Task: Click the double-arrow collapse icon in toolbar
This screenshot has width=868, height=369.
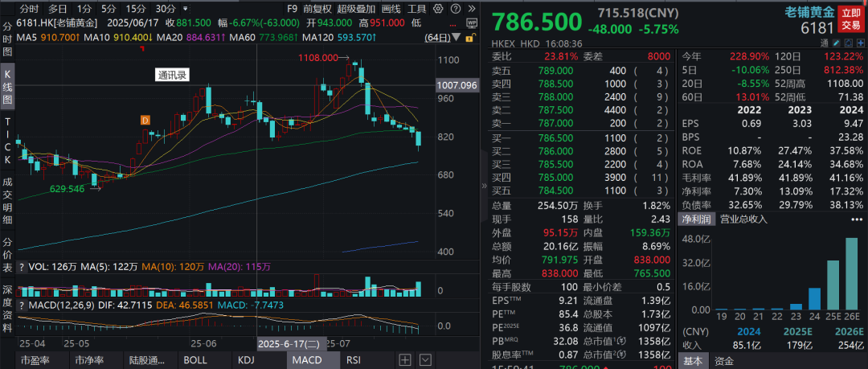Action: coord(471,9)
